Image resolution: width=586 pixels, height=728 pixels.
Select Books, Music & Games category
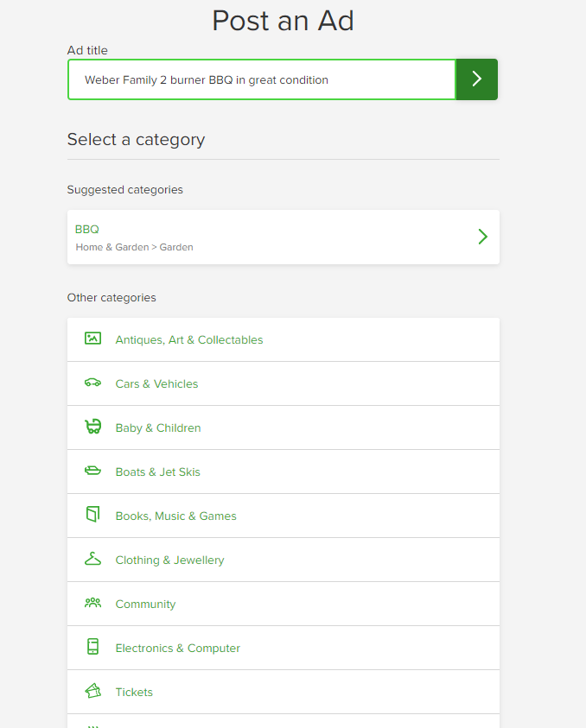pyautogui.click(x=283, y=516)
